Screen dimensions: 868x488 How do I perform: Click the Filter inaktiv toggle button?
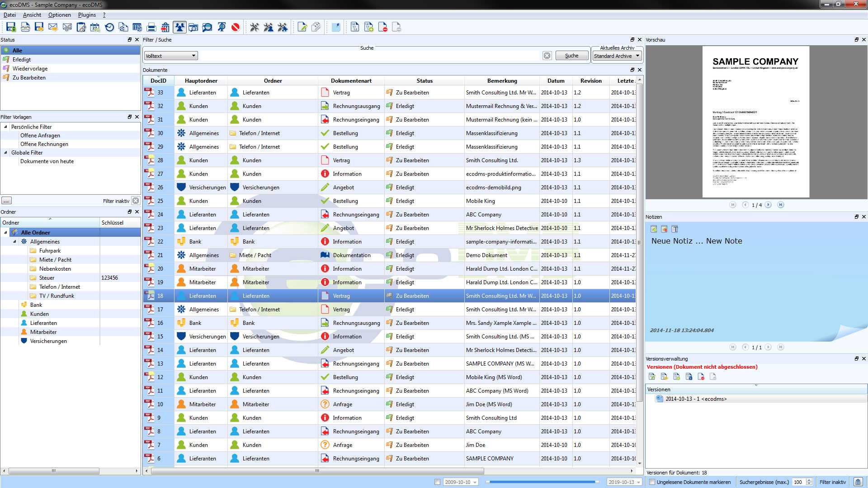tap(832, 482)
